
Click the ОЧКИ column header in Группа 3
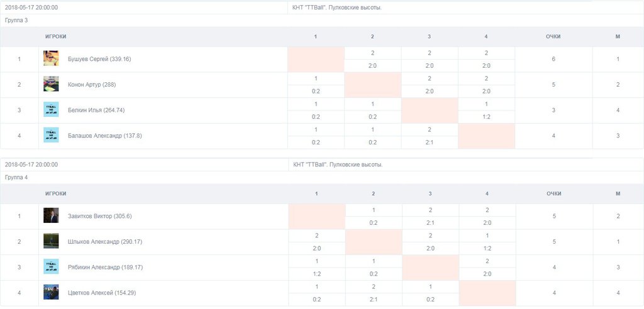point(553,36)
